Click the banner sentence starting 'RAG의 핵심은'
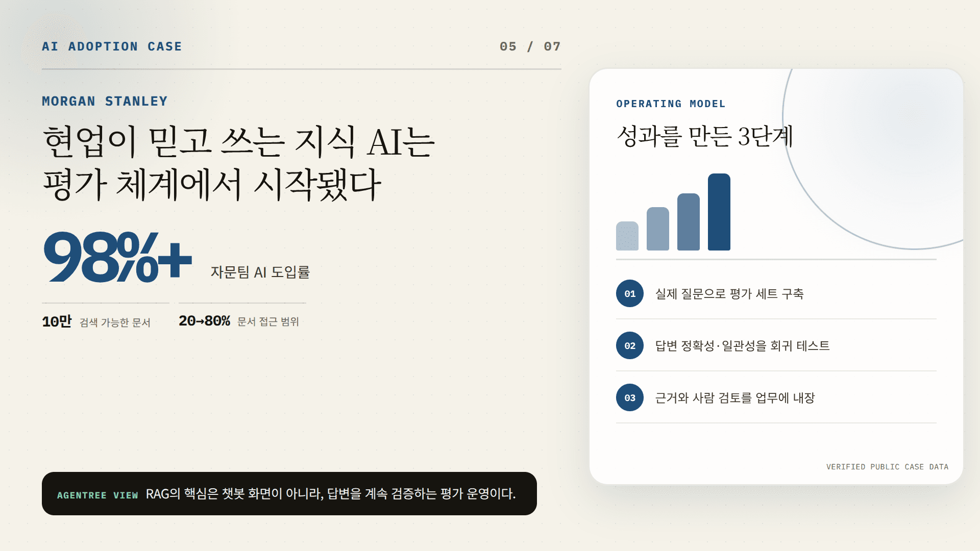This screenshot has height=551, width=980. (331, 493)
